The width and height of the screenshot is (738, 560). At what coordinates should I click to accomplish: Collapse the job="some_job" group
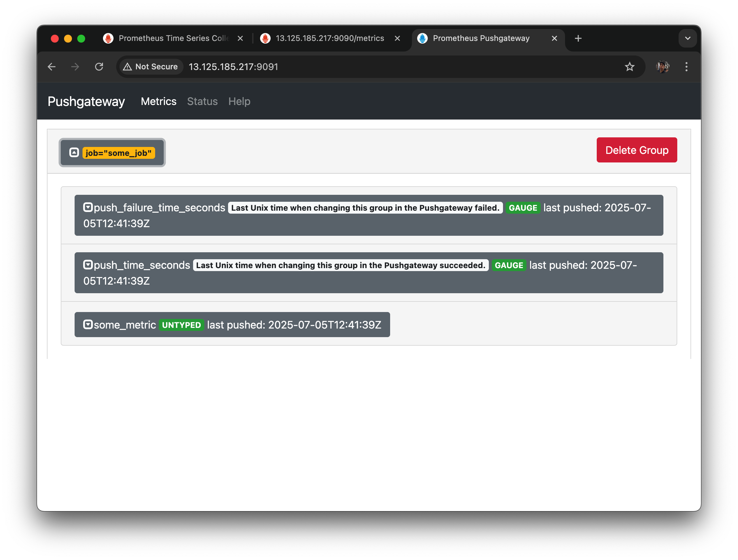point(74,153)
